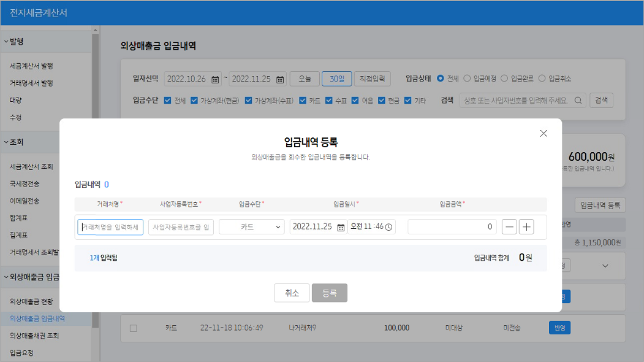
Task: Remove row with the minus button
Action: coord(509,226)
